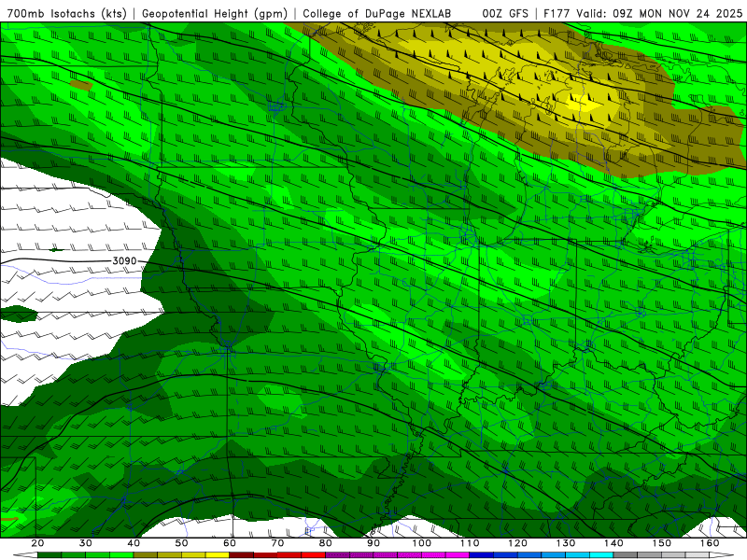Click the legend value "150"
The width and height of the screenshot is (747, 560).
(662, 543)
